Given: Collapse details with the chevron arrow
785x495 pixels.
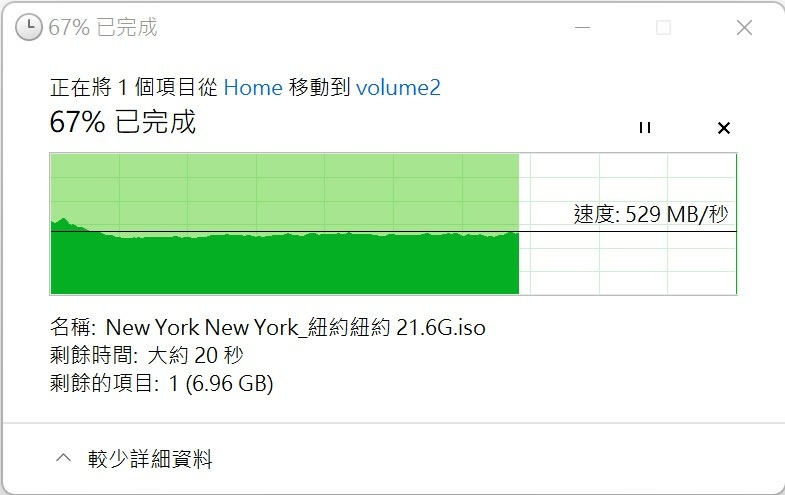Looking at the screenshot, I should coord(64,457).
